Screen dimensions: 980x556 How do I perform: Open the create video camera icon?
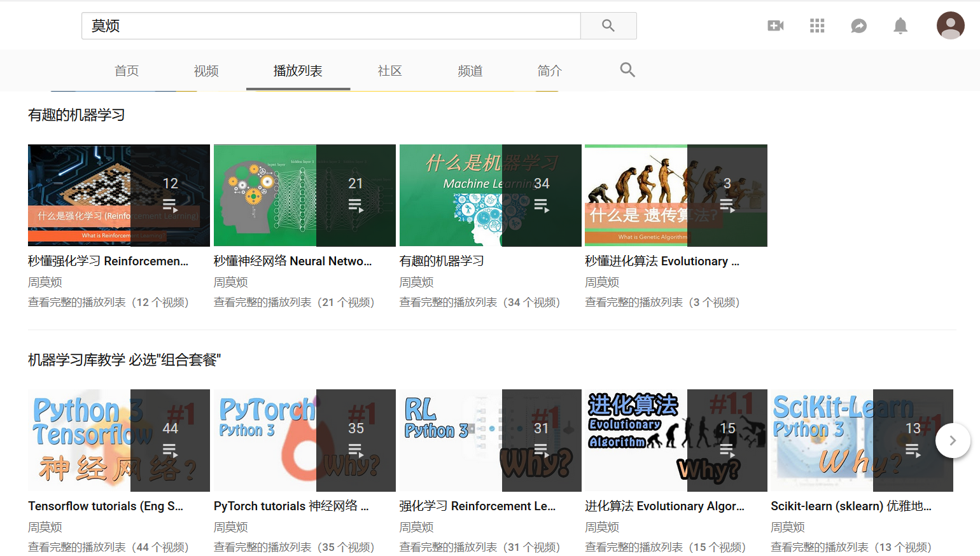776,25
